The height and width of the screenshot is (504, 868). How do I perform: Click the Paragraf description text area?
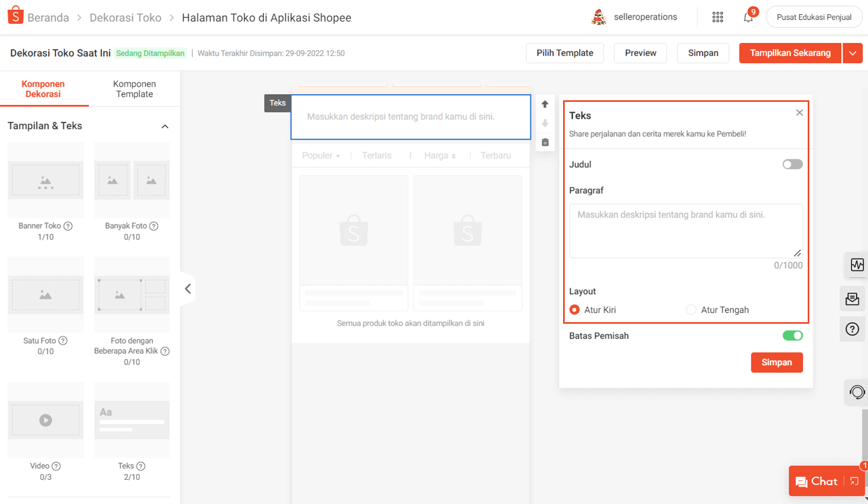[x=685, y=231]
